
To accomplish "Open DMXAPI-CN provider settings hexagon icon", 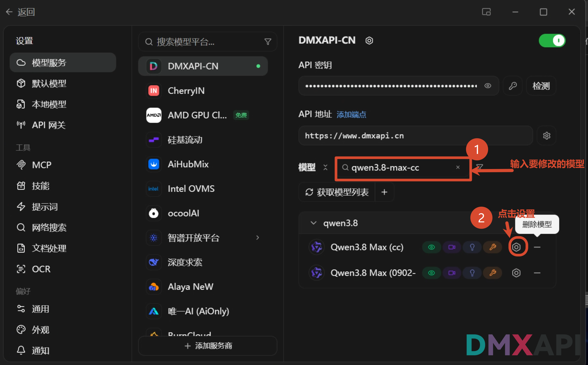I will coord(369,41).
